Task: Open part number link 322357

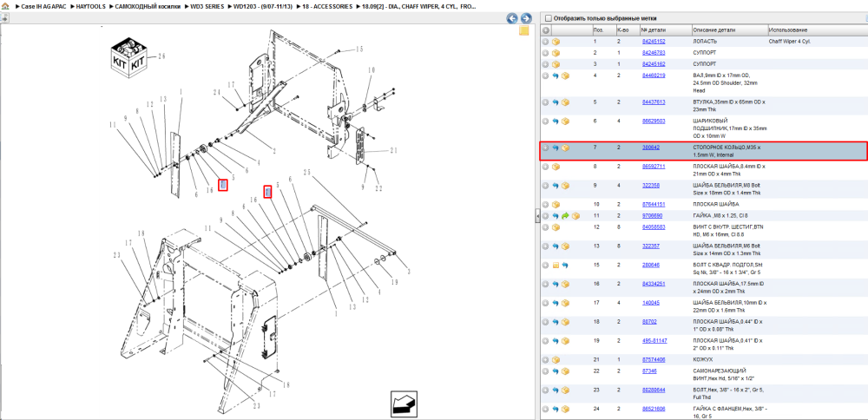Action: pyautogui.click(x=651, y=246)
